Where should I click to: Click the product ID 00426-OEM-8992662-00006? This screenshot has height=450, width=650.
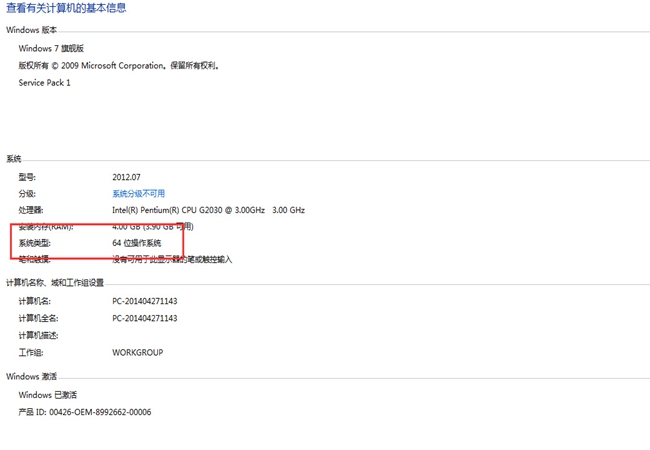click(100, 412)
